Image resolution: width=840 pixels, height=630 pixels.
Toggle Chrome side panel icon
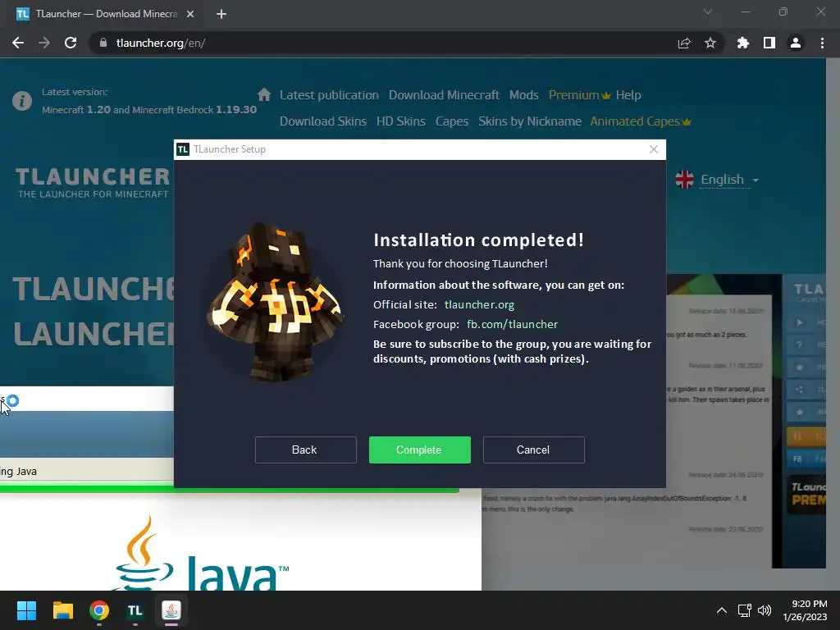769,43
